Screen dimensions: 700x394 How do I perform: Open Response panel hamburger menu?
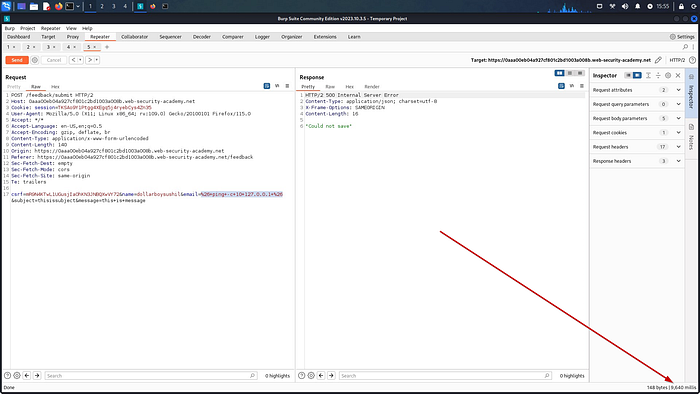tap(582, 86)
